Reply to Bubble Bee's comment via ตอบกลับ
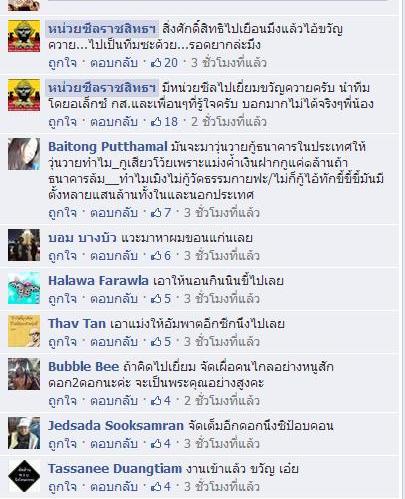 click(114, 401)
